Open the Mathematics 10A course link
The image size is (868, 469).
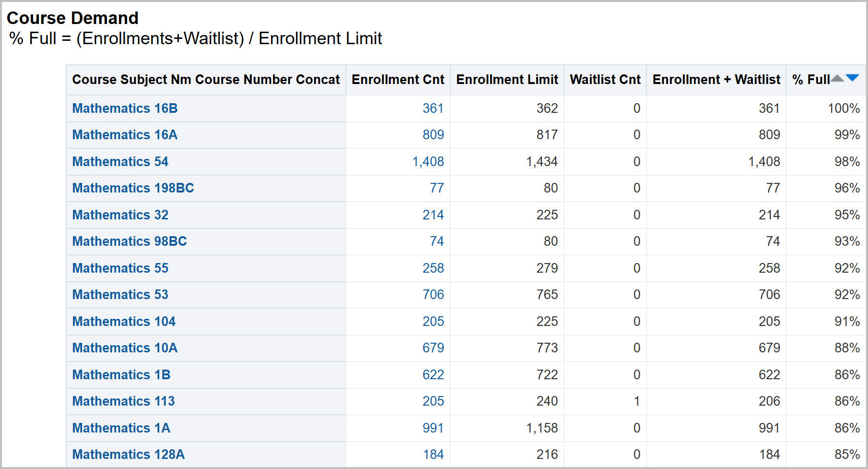(125, 348)
